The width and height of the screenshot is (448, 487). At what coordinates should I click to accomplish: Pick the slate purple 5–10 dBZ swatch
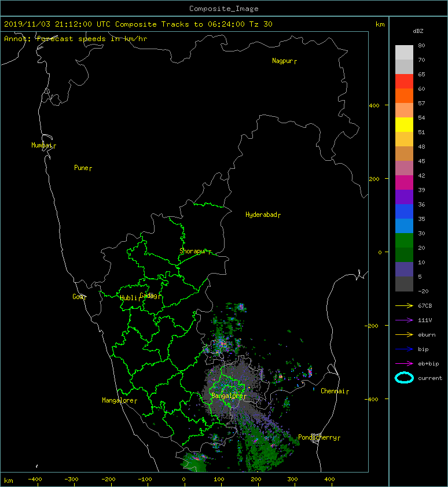(x=404, y=270)
